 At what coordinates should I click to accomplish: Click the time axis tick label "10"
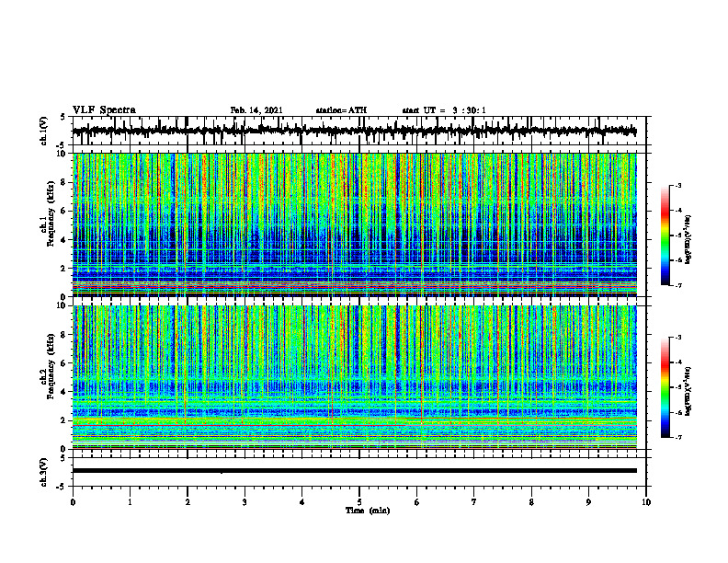(646, 502)
